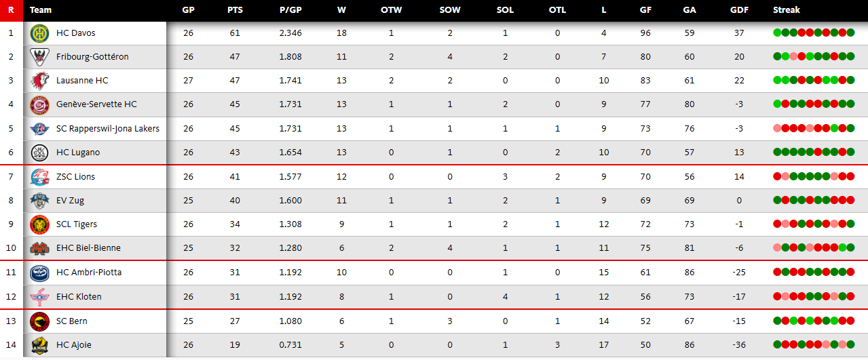Sort table by P/GP column header
868x360 pixels.
click(x=290, y=10)
